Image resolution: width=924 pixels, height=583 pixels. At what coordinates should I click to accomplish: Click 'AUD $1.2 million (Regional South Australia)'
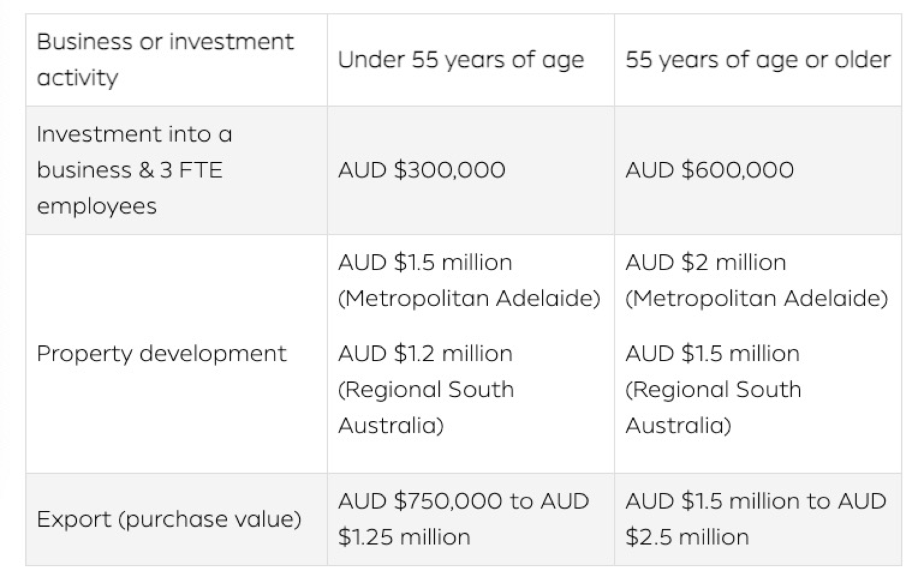(x=426, y=390)
